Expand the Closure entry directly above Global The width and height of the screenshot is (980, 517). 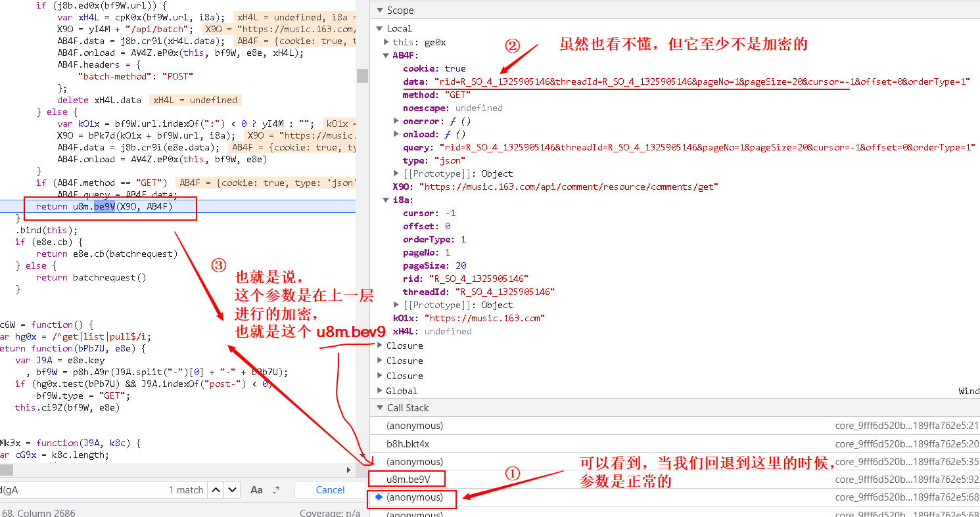coord(379,376)
